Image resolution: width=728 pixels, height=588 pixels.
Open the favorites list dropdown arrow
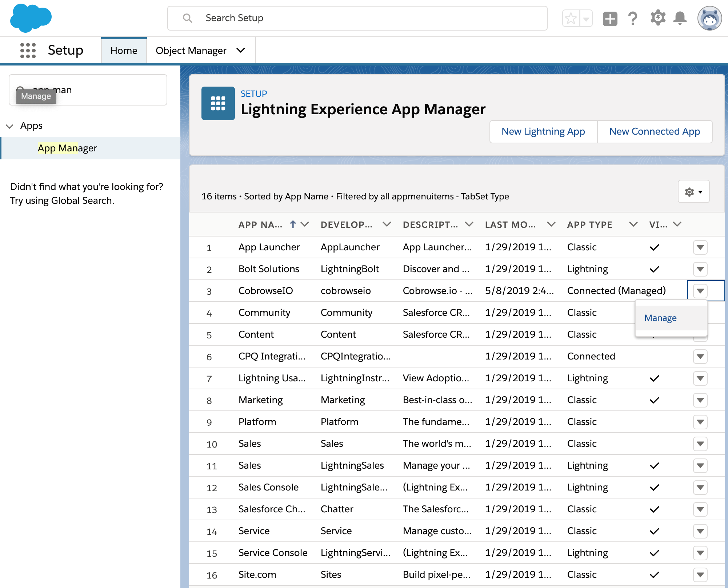coord(586,18)
